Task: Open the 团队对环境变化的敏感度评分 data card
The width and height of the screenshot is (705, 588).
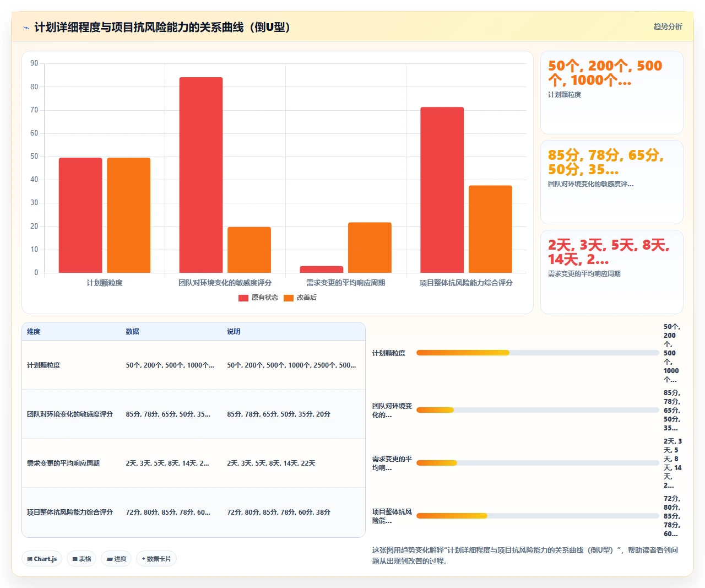Action: point(612,182)
